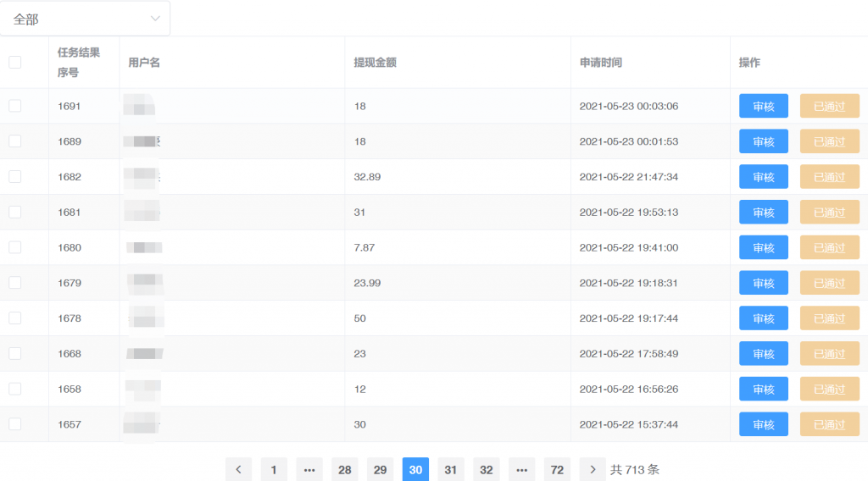Toggle the select-all checkbox in header
Screen dimensions: 868x481
point(15,62)
